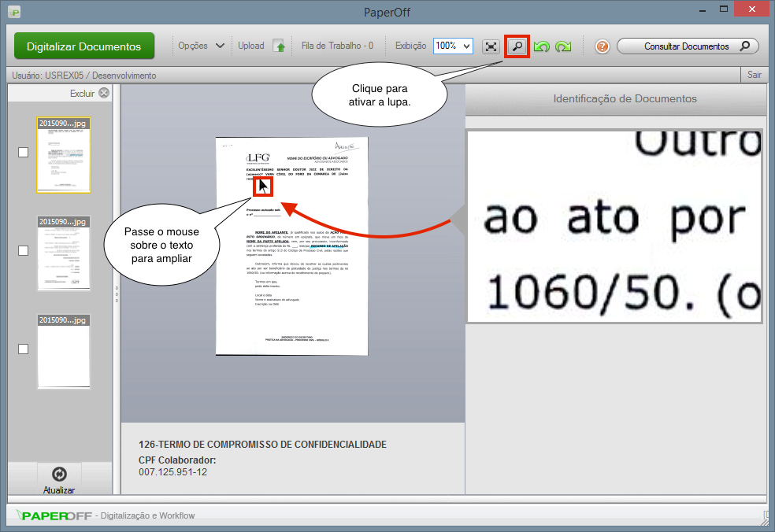Open help with the question mark icon
This screenshot has height=532, width=775.
[602, 47]
